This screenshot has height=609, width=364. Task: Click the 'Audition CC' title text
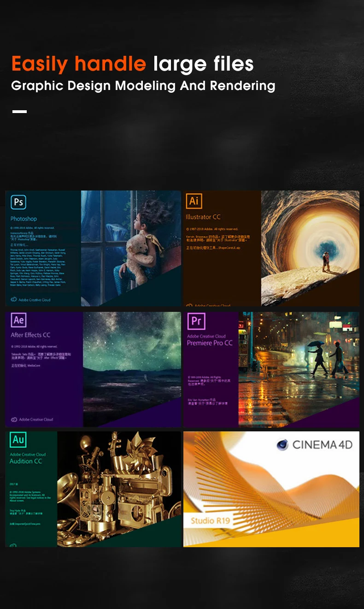pos(26,461)
